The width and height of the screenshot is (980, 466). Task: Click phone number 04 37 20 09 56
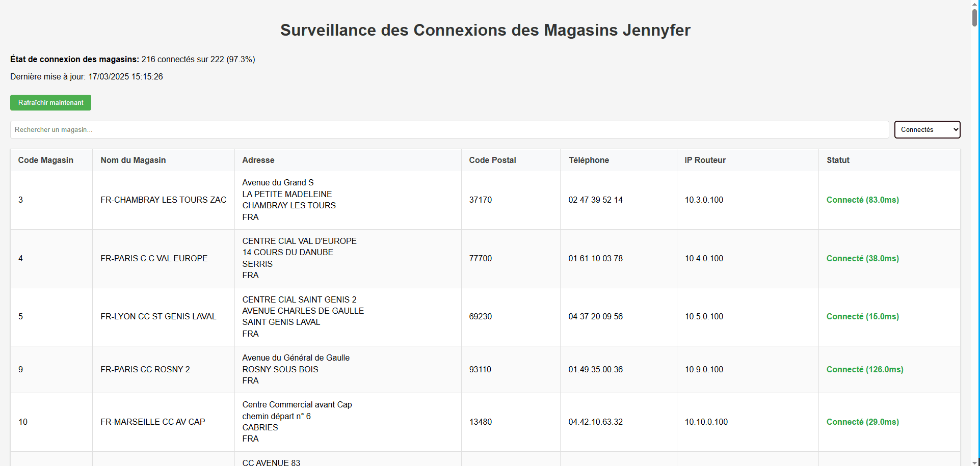click(596, 316)
